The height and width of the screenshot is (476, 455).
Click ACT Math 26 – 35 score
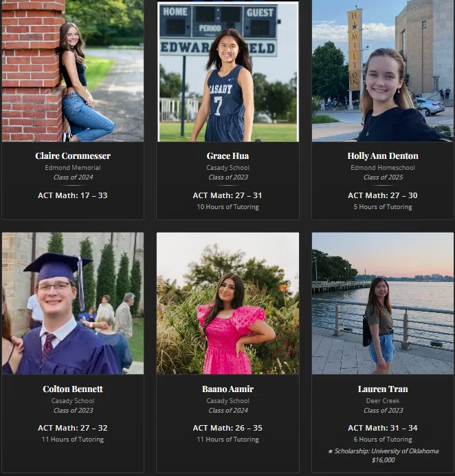tap(227, 428)
